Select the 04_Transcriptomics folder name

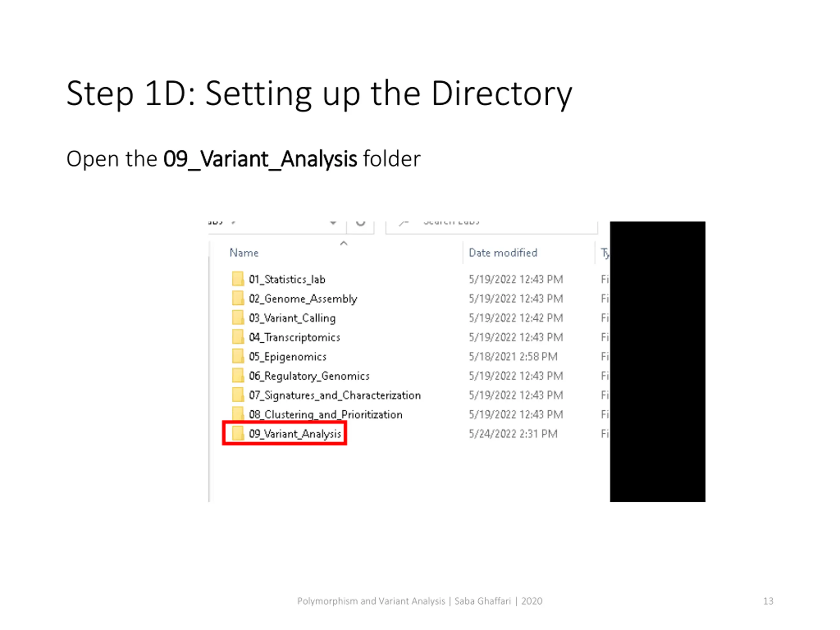click(295, 337)
